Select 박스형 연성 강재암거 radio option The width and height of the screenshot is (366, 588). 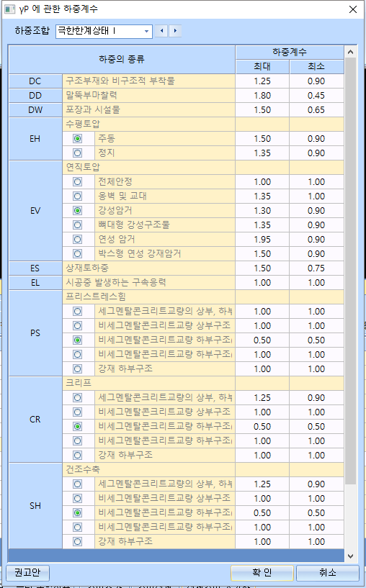point(78,254)
